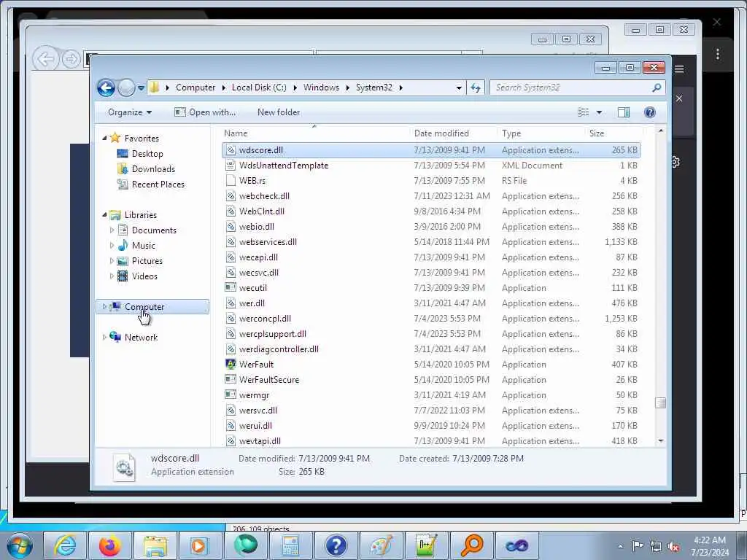
Task: Click the New folder button
Action: click(x=279, y=112)
